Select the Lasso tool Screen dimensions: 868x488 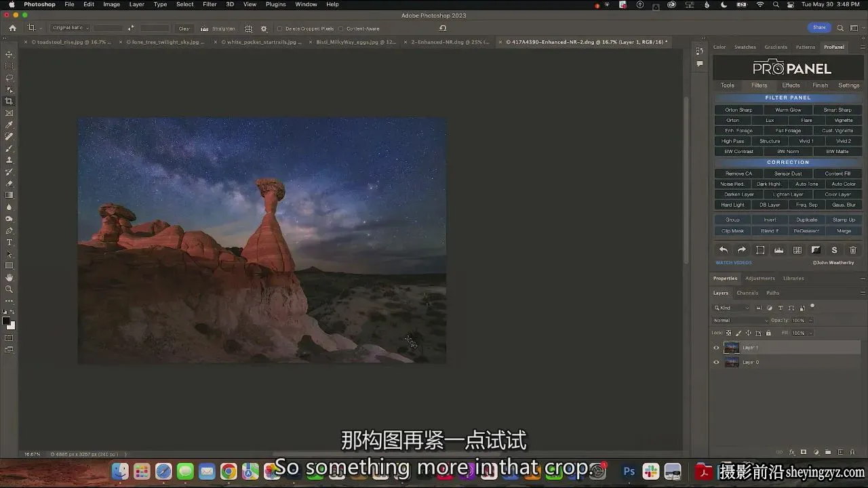(9, 78)
